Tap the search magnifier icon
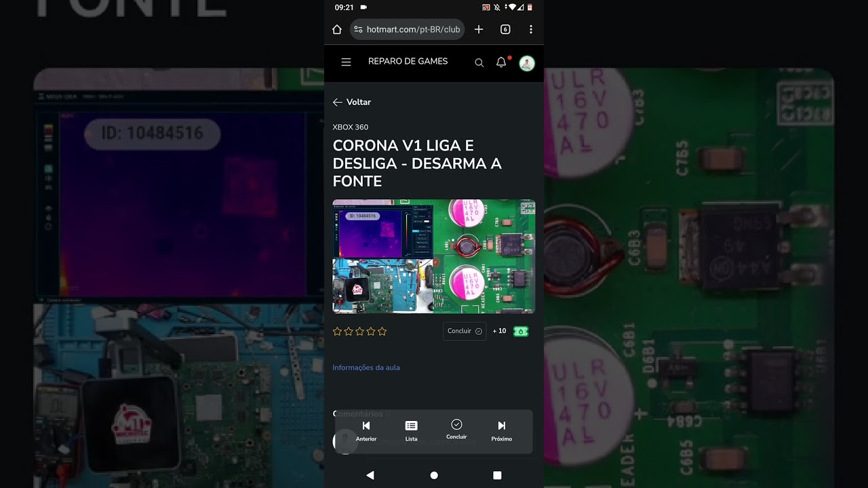This screenshot has height=488, width=868. coord(479,62)
